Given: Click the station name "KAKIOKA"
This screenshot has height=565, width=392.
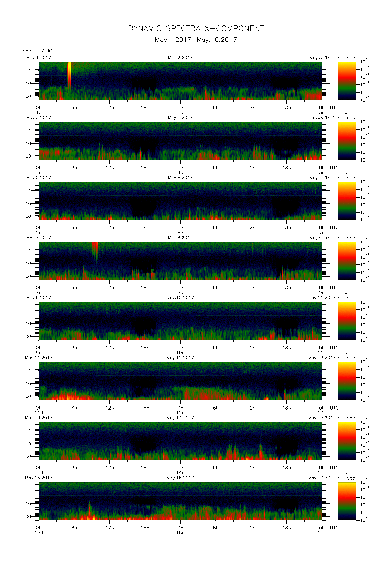Looking at the screenshot, I should [x=49, y=51].
